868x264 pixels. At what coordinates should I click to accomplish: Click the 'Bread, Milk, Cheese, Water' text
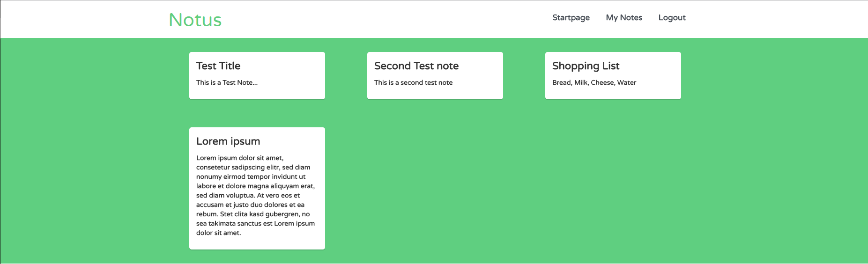point(594,82)
